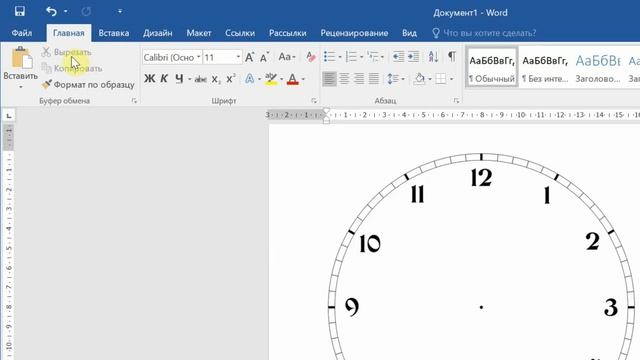The width and height of the screenshot is (640, 360).
Task: Align text left
Action: [329, 79]
